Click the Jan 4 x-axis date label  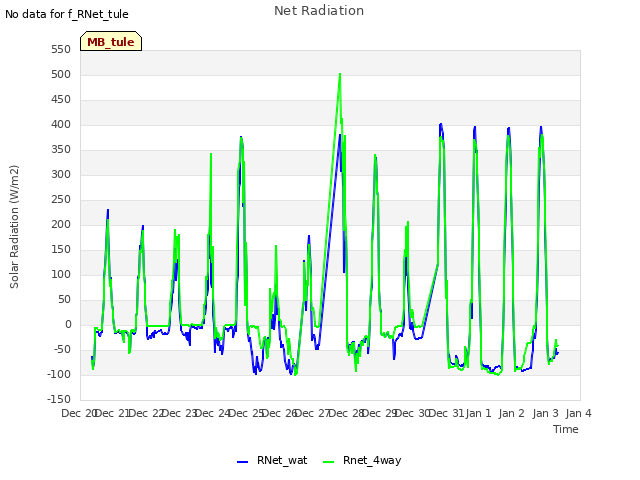click(x=578, y=413)
